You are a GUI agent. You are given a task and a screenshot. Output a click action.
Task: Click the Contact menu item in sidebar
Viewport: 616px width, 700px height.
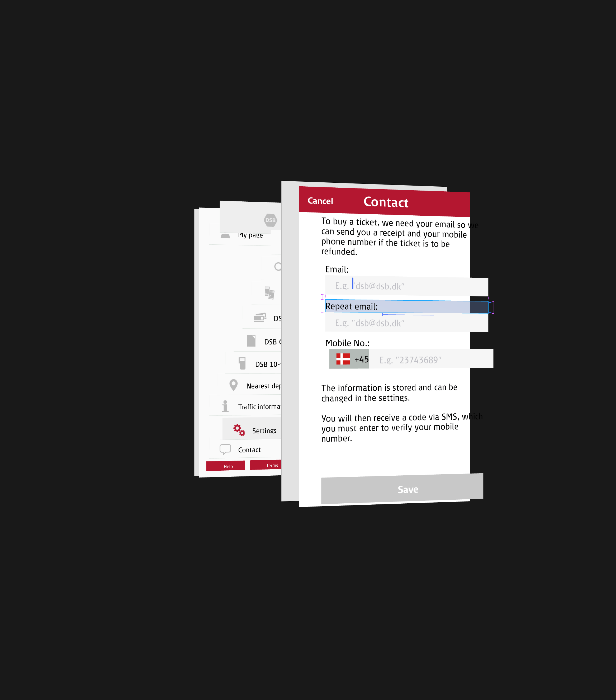click(x=250, y=450)
